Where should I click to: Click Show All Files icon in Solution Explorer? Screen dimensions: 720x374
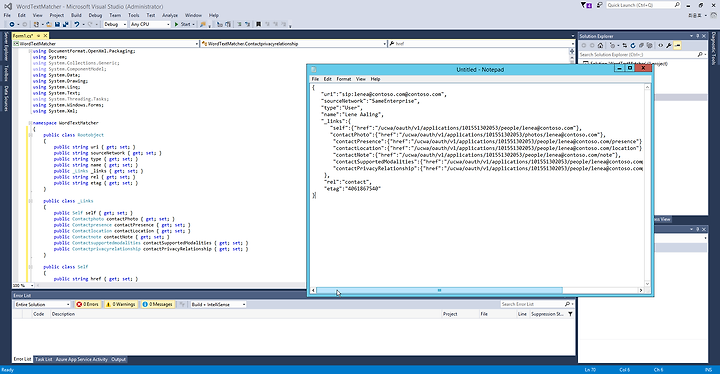click(650, 45)
